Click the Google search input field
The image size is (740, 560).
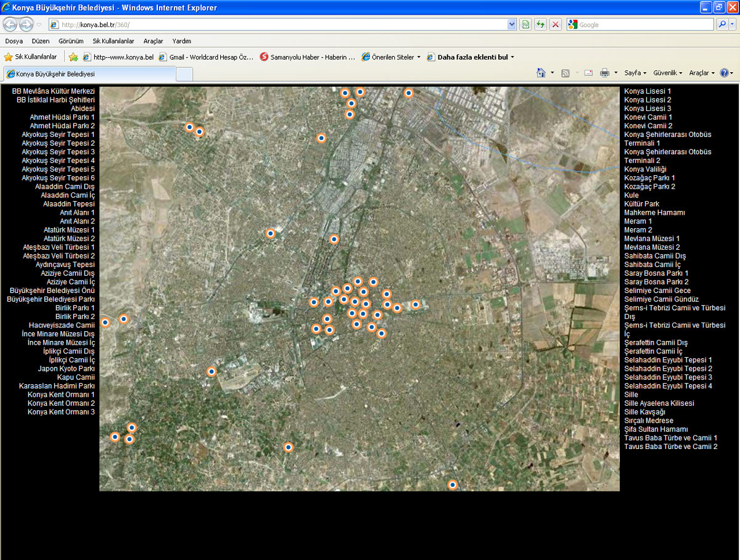tap(644, 25)
